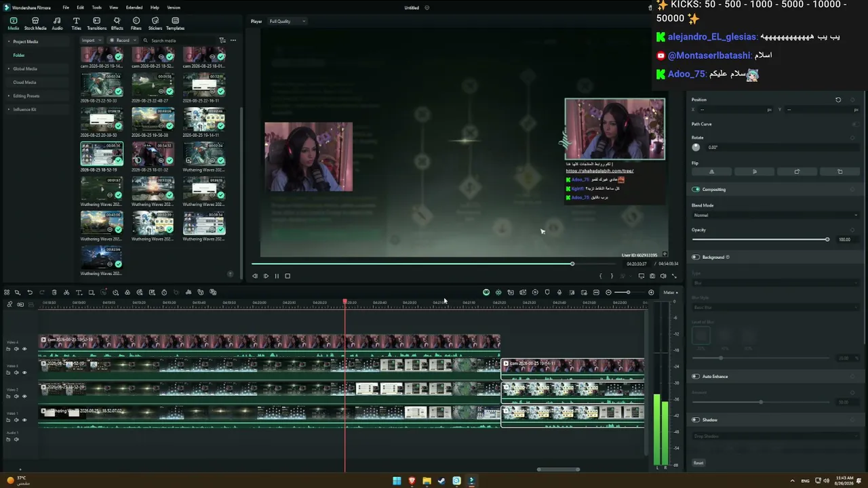Click the Reset button in properties panel
Image resolution: width=868 pixels, height=488 pixels.
698,463
